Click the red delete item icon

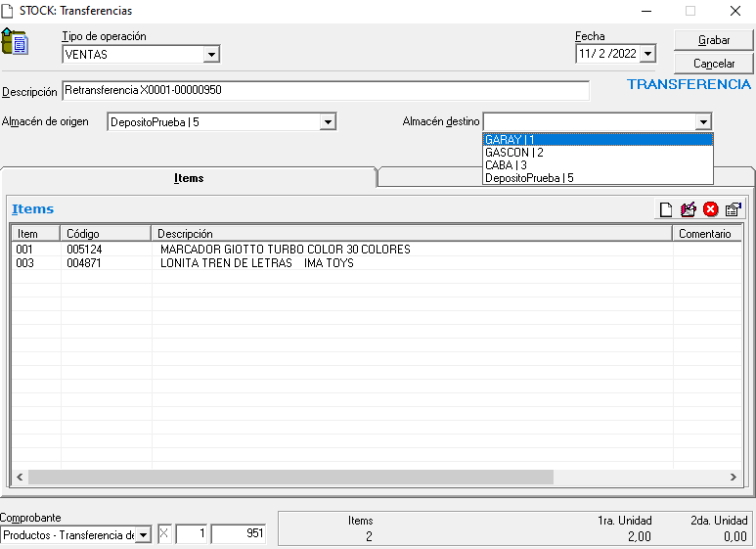click(710, 209)
